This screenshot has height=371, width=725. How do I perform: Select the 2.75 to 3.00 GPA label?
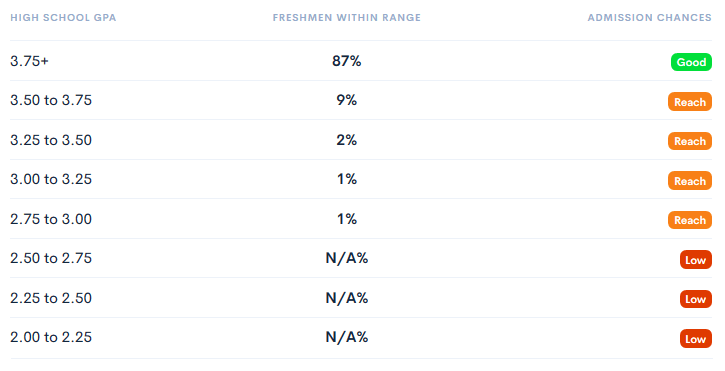(51, 219)
